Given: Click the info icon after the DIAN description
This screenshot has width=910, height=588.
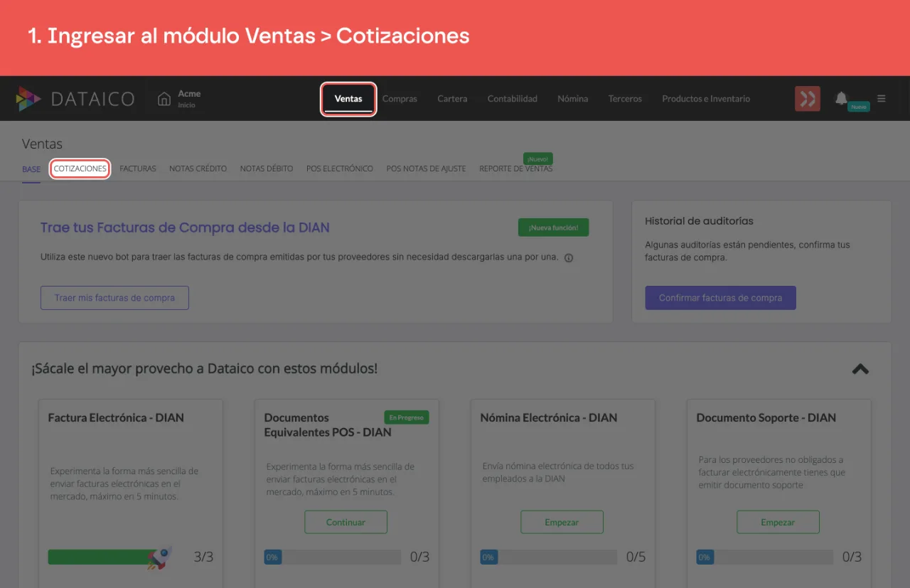Looking at the screenshot, I should (x=569, y=258).
